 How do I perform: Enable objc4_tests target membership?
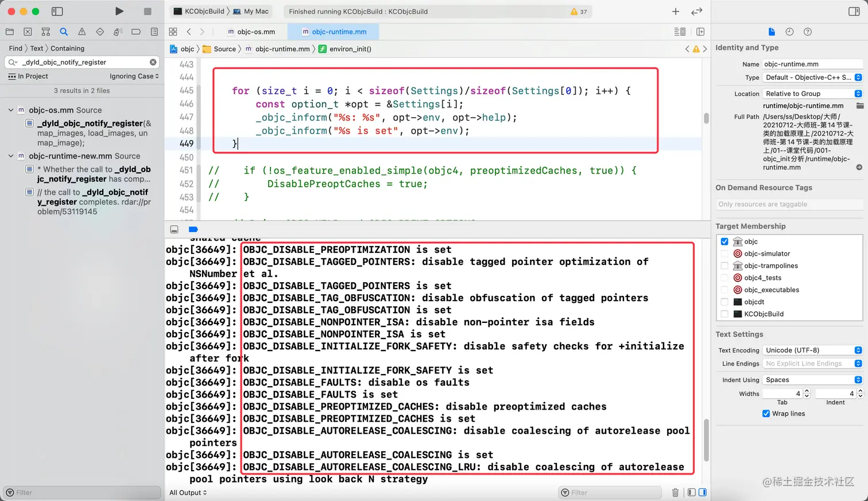click(724, 278)
